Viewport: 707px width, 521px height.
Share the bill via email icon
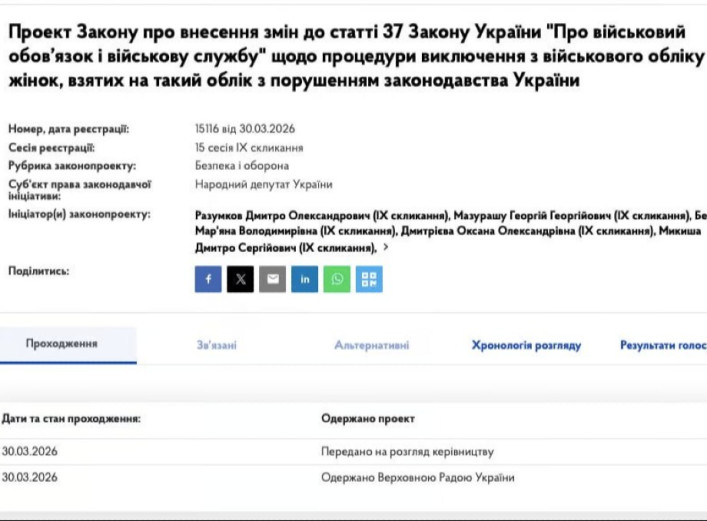click(x=272, y=279)
